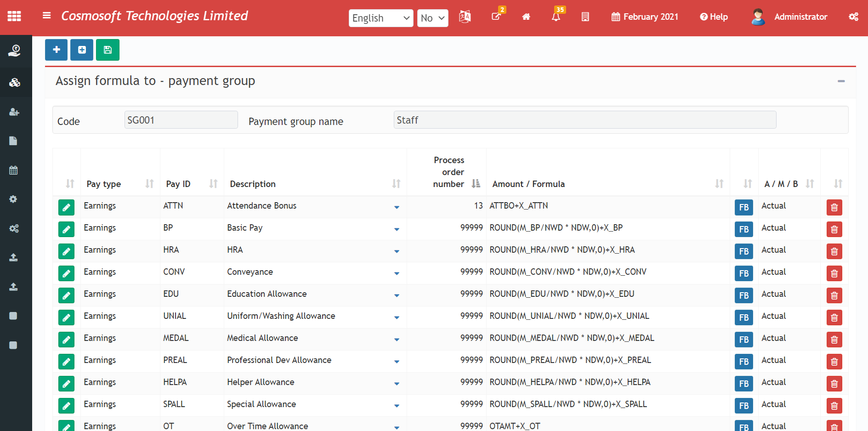Click the Code field SG001

coord(181,120)
